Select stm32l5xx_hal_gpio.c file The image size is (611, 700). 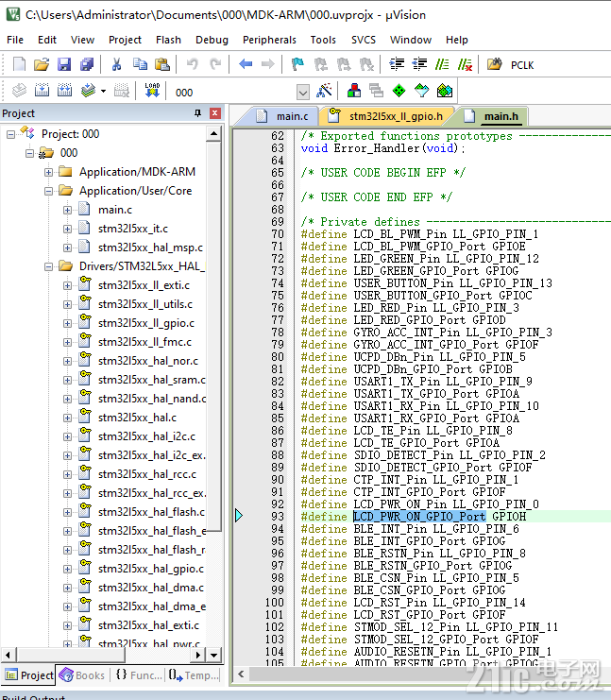(x=151, y=569)
